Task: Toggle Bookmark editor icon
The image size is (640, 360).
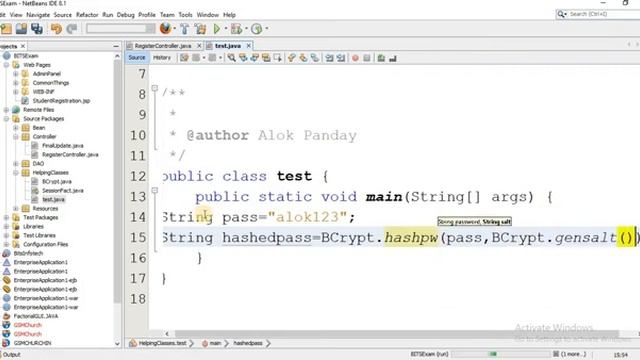Action: (314, 58)
